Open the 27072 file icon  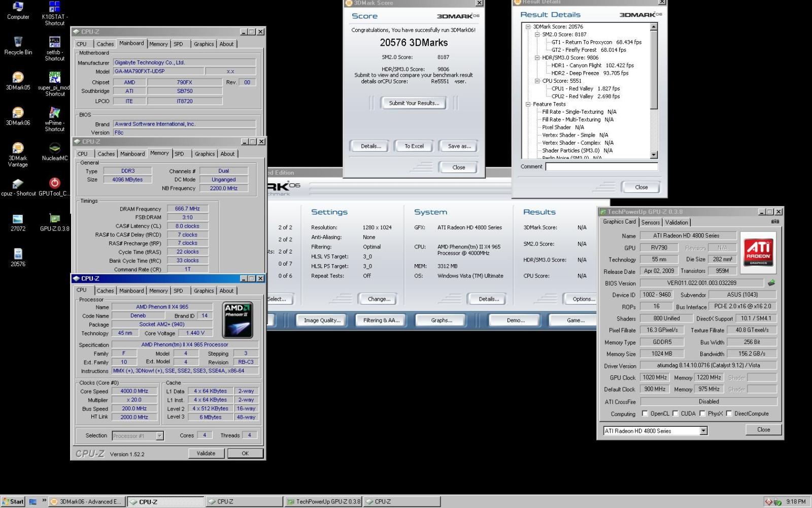point(18,223)
